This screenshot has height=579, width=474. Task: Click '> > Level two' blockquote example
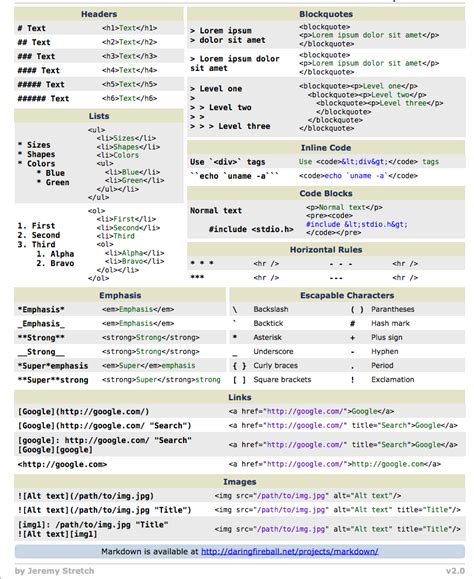(221, 107)
